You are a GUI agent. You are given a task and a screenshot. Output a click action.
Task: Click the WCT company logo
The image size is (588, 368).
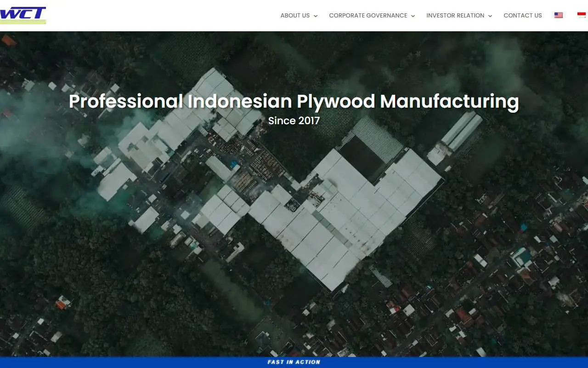click(x=23, y=15)
